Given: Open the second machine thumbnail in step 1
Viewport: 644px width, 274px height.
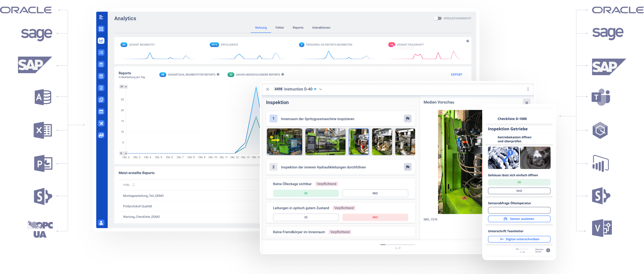Looking at the screenshot, I should pos(325,142).
